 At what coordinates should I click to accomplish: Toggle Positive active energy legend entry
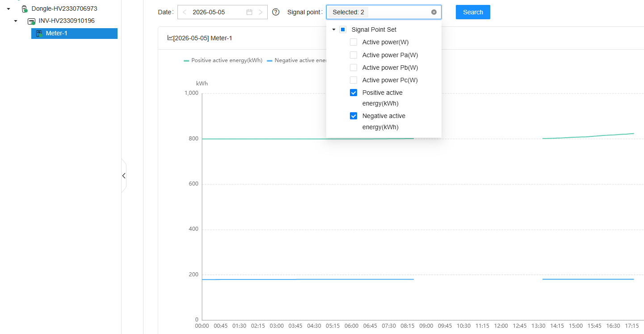[x=223, y=60]
